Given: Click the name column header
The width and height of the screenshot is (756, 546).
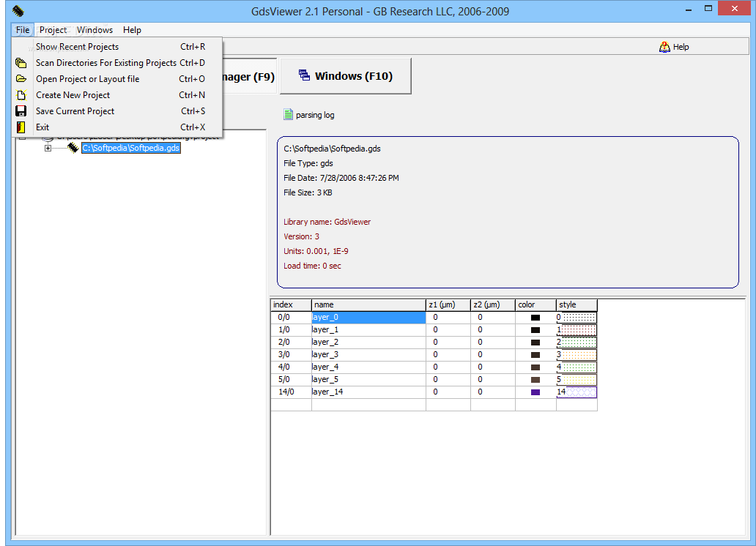Looking at the screenshot, I should coord(368,304).
